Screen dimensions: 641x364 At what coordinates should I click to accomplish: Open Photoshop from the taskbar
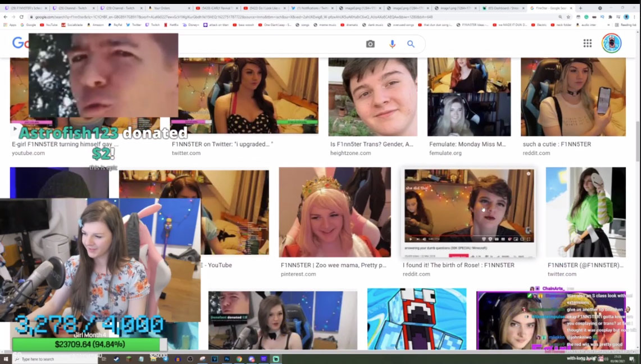(x=227, y=359)
